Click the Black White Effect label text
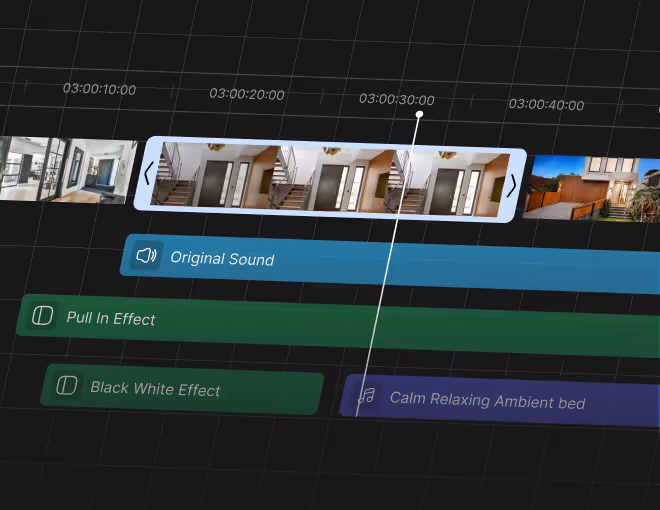Screen dimensions: 660x510 click(x=155, y=389)
